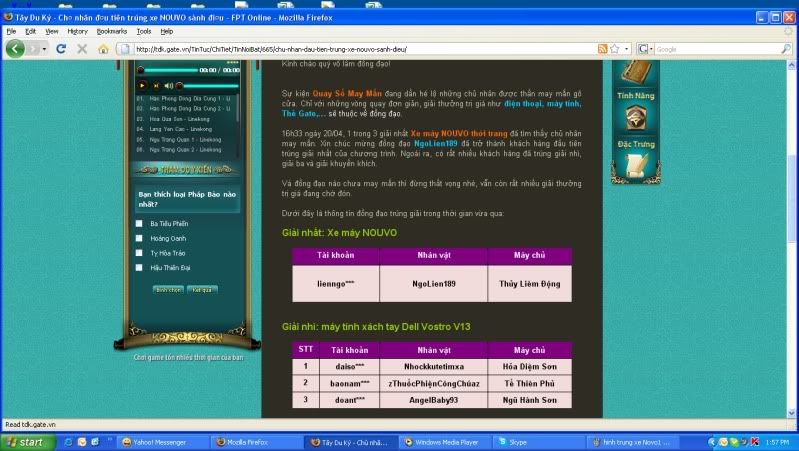
Task: Switch to Windows Media Player taskbar item
Action: 445,442
